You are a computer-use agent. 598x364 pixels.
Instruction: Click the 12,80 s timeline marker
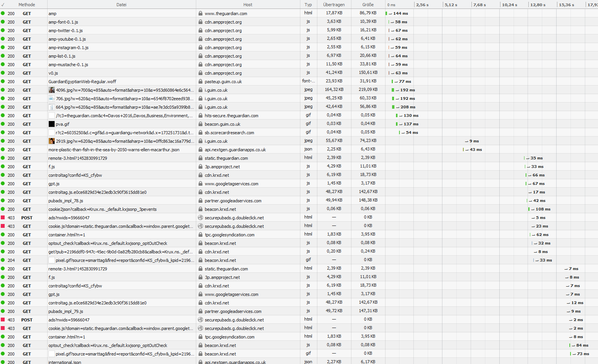click(538, 5)
